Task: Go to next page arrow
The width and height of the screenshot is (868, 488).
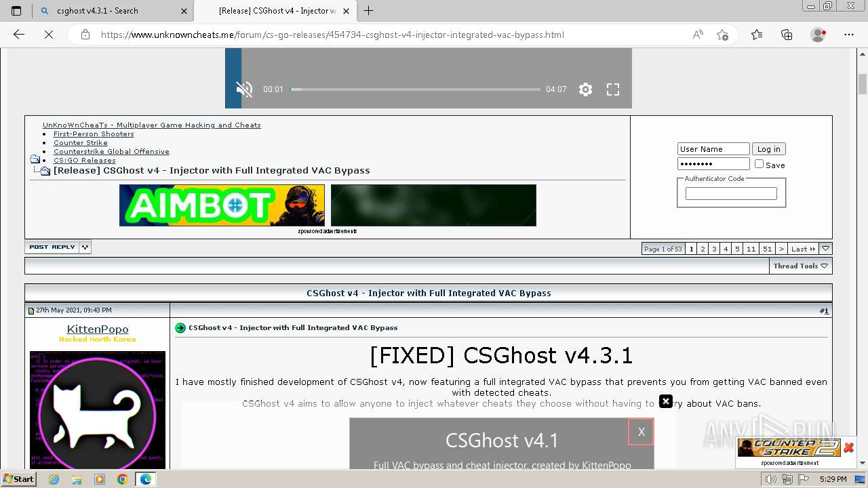Action: point(781,249)
